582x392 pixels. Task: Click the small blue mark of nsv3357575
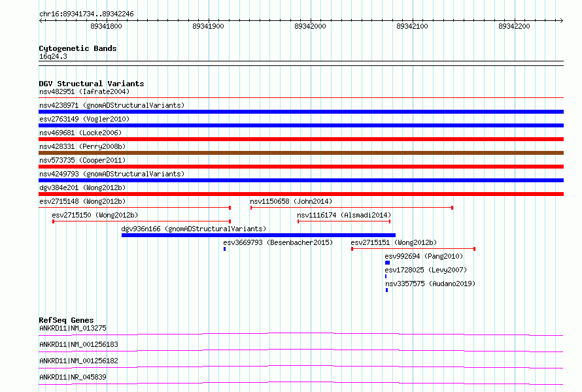click(386, 290)
